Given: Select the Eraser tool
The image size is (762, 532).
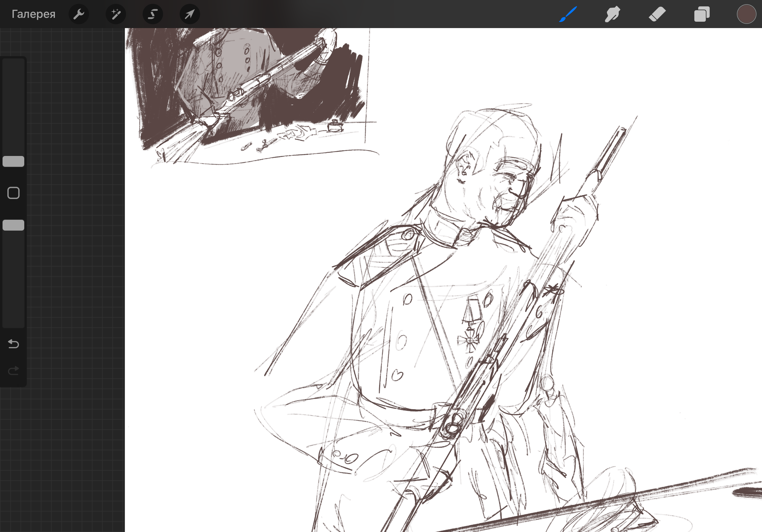Looking at the screenshot, I should (x=657, y=14).
